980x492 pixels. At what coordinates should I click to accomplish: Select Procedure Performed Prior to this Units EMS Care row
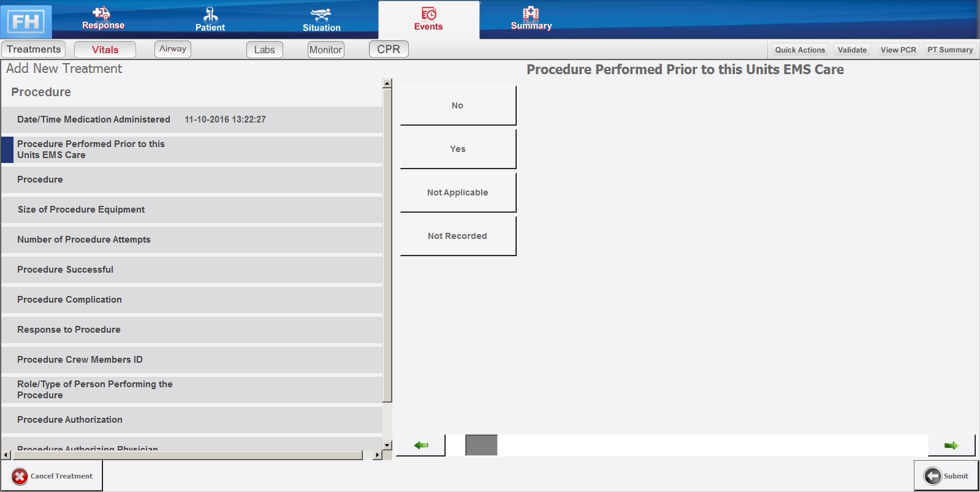[192, 149]
